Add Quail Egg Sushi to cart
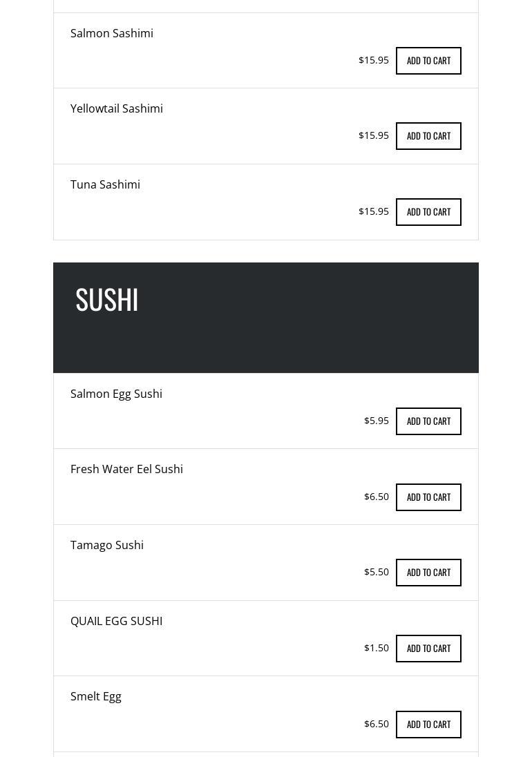The width and height of the screenshot is (532, 757). coord(428,649)
